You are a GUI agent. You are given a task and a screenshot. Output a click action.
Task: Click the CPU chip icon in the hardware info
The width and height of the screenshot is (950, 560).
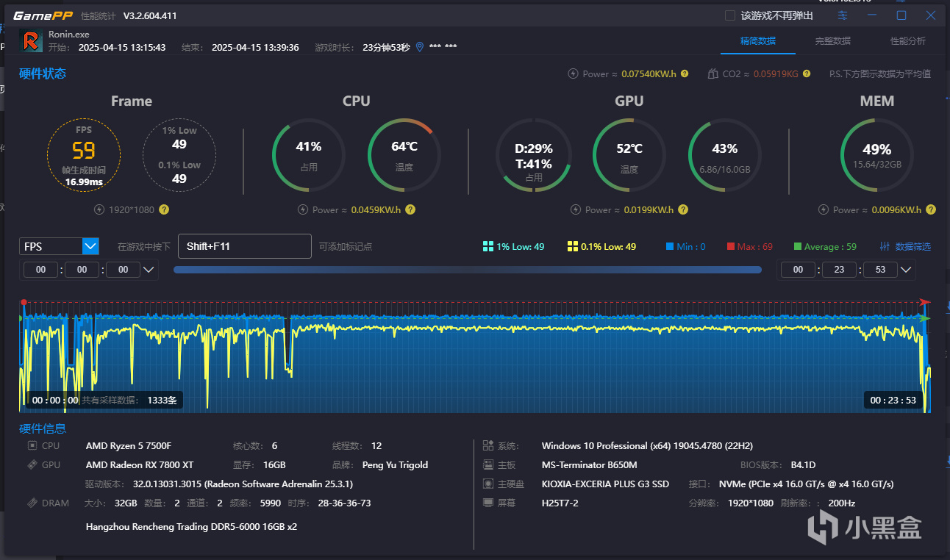click(32, 445)
